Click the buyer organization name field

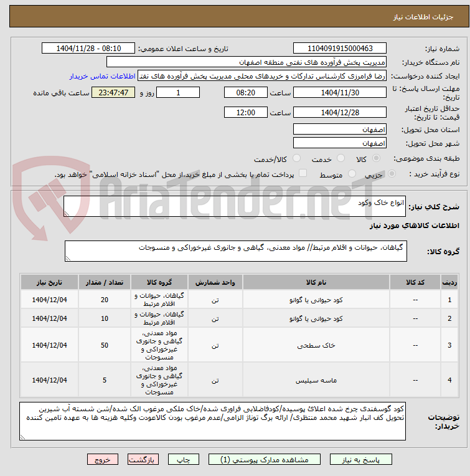click(x=247, y=62)
